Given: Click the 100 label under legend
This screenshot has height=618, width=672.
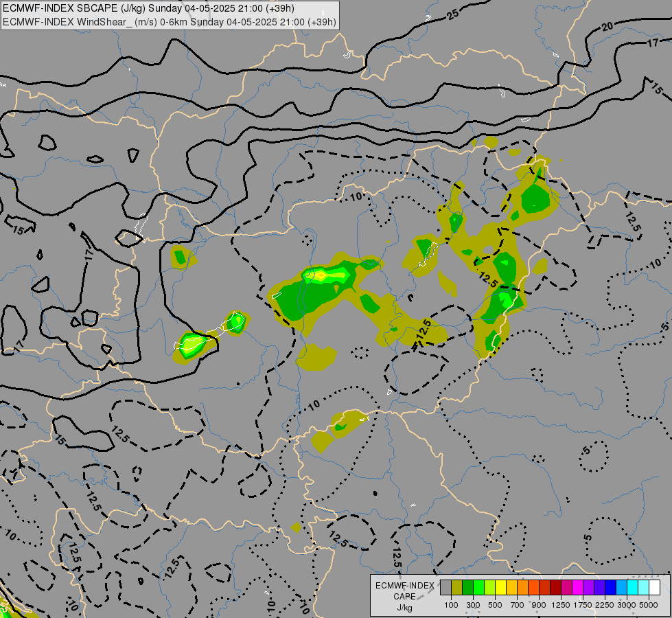Looking at the screenshot, I should click(x=451, y=605).
